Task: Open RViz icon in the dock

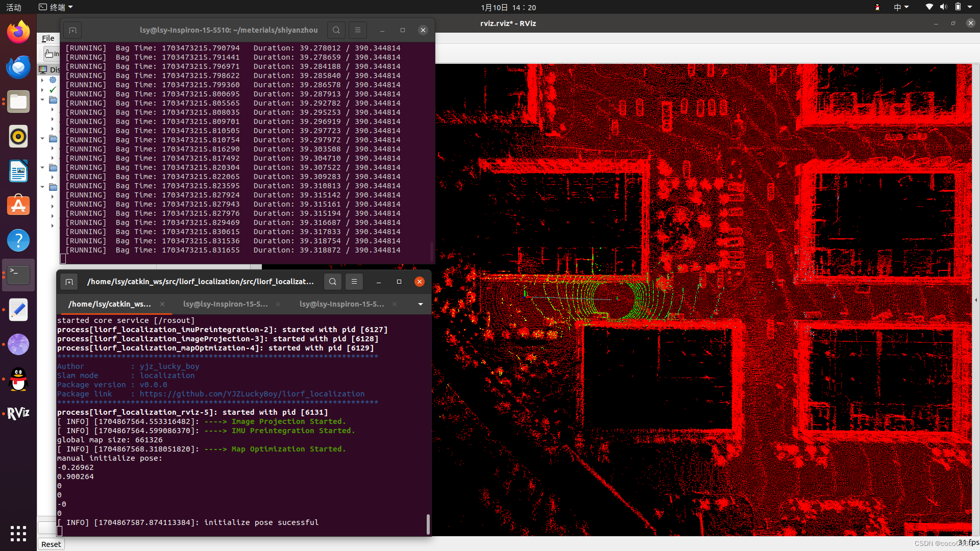Action: pos(18,413)
